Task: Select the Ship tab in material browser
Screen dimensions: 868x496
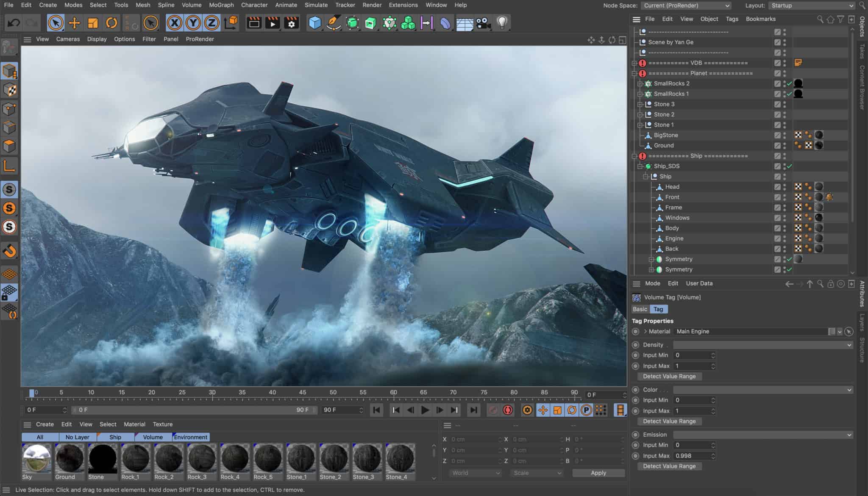Action: pyautogui.click(x=115, y=436)
